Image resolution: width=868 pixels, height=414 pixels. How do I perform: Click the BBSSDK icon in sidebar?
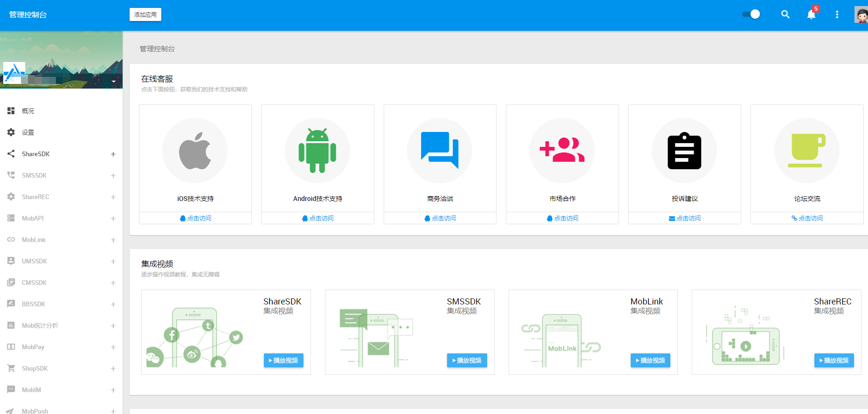pos(11,304)
